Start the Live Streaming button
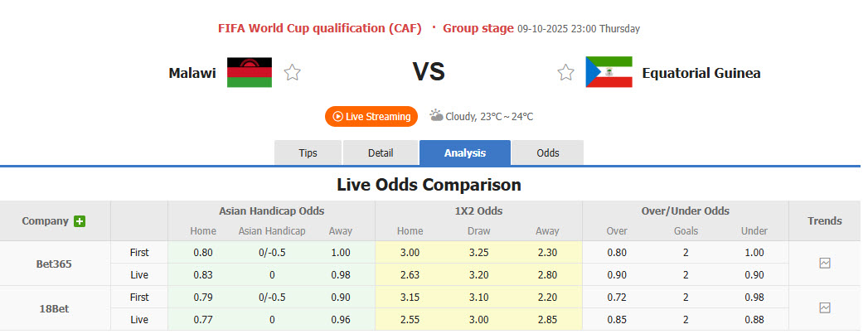The width and height of the screenshot is (868, 334). (x=371, y=117)
